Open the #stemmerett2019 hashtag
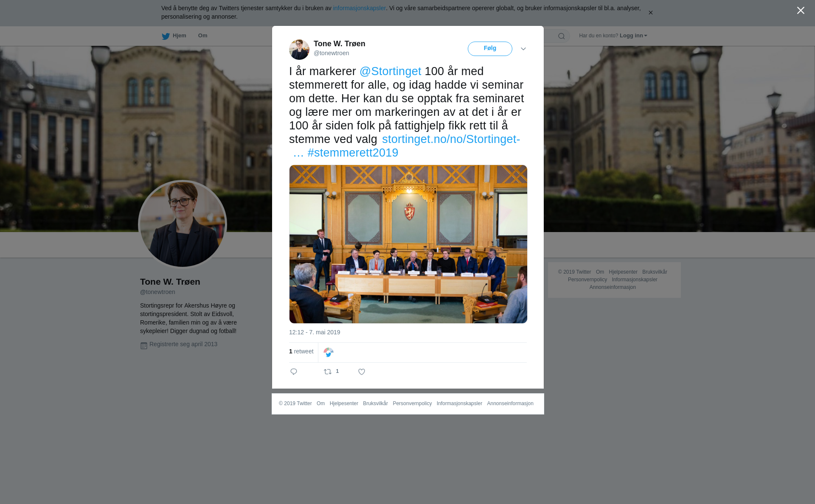 353,153
